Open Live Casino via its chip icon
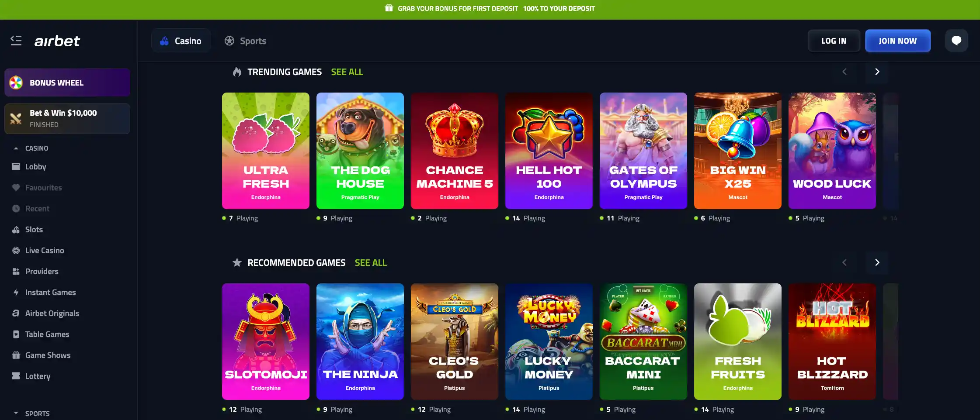The width and height of the screenshot is (980, 420). pos(16,251)
